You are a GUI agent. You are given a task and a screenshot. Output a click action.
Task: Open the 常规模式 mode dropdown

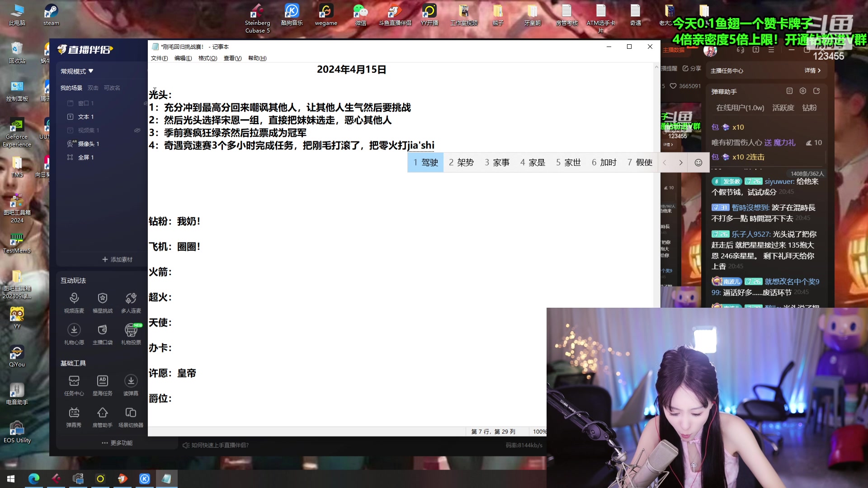[x=77, y=71]
